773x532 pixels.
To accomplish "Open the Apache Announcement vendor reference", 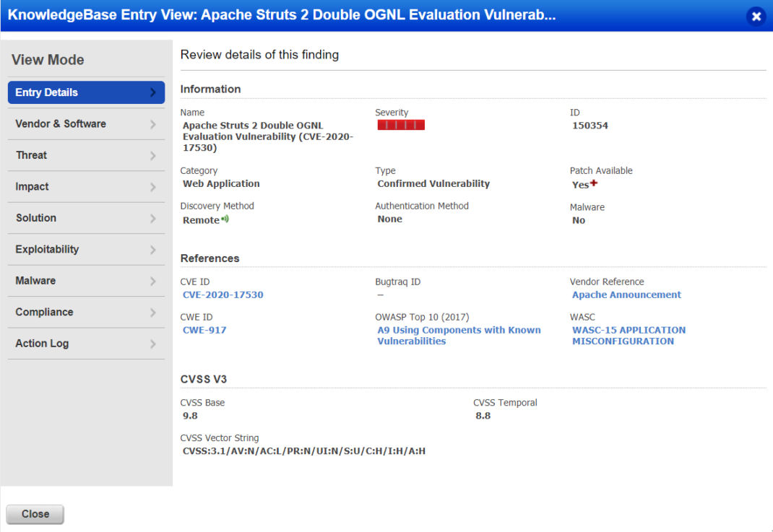I will coord(626,295).
